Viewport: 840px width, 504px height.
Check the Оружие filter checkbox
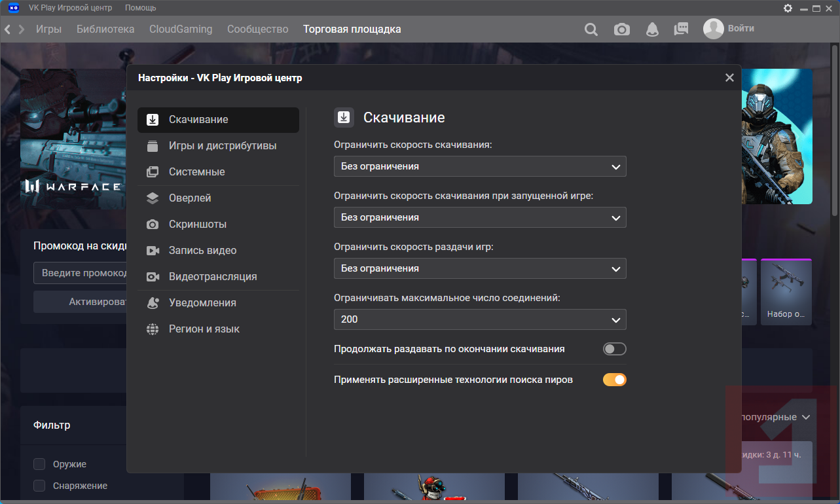39,464
